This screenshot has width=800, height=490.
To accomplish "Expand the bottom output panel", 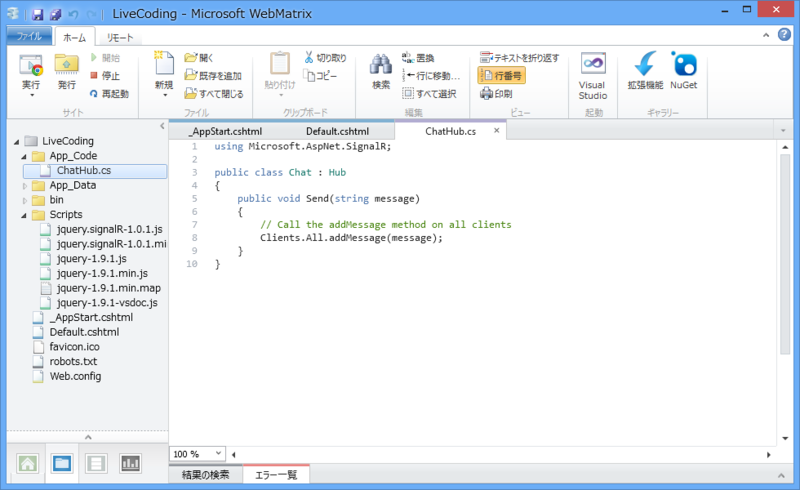I will 781,475.
